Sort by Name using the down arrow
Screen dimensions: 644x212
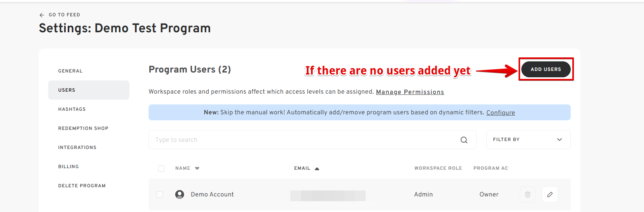click(x=197, y=168)
